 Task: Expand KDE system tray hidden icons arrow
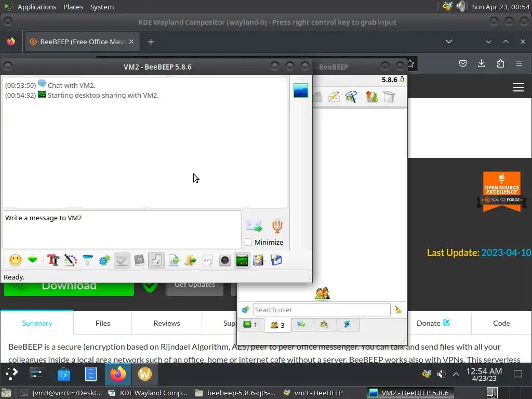point(456,374)
